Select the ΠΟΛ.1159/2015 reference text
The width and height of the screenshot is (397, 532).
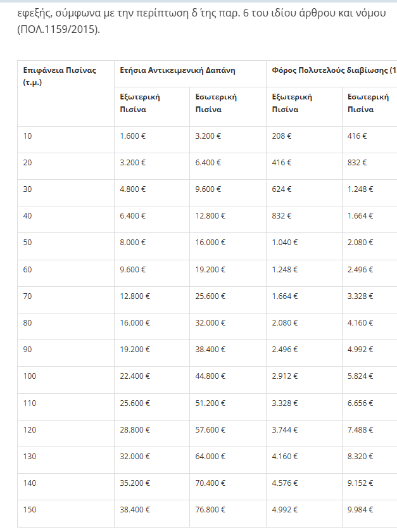[58, 30]
